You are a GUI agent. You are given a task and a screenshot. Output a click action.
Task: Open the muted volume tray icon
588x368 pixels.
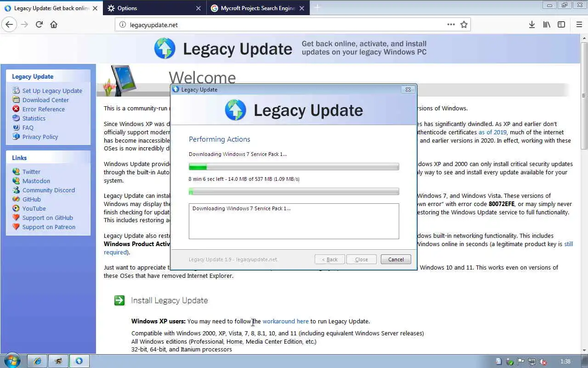point(543,362)
